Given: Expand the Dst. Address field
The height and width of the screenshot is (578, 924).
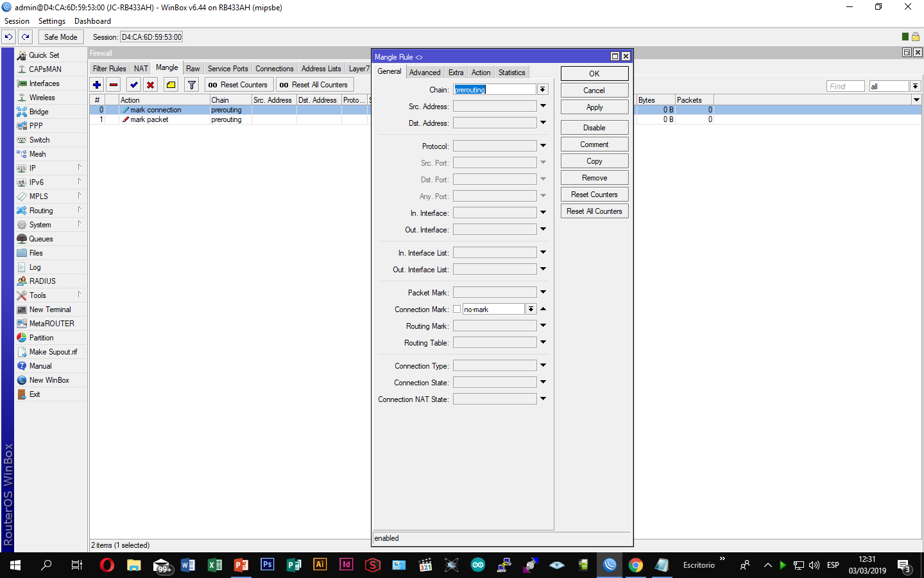Looking at the screenshot, I should tap(543, 123).
